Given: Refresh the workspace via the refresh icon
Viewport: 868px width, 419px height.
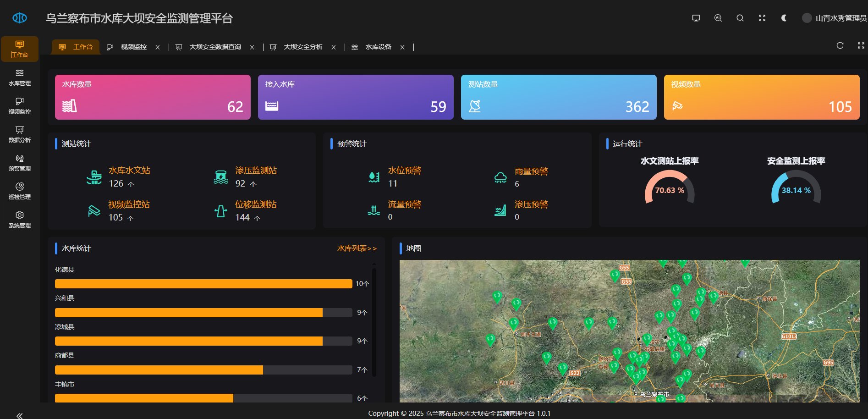Looking at the screenshot, I should [x=841, y=45].
